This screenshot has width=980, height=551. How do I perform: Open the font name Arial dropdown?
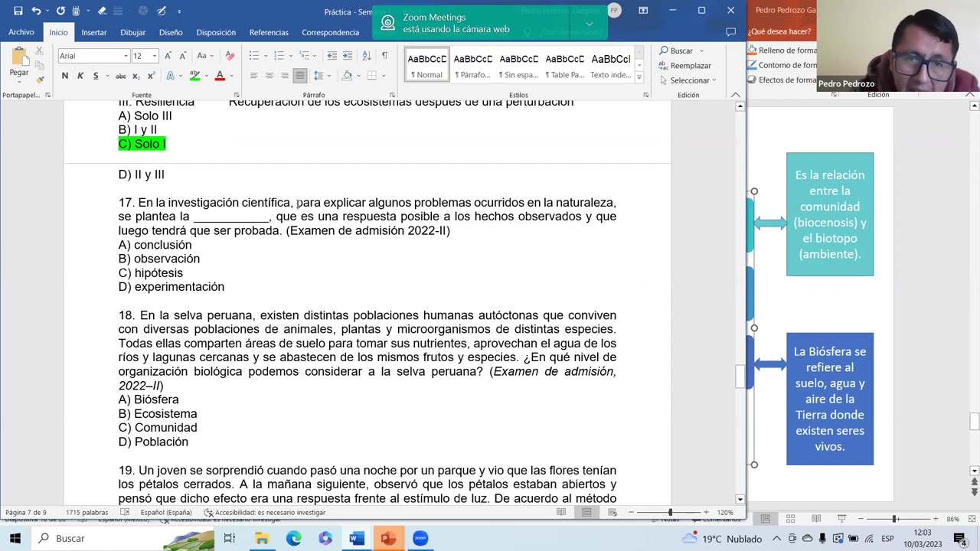tap(126, 56)
